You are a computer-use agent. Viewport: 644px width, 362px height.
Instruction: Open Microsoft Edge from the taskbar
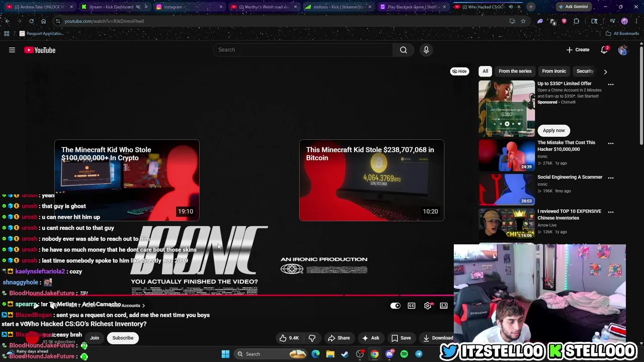pyautogui.click(x=315, y=354)
